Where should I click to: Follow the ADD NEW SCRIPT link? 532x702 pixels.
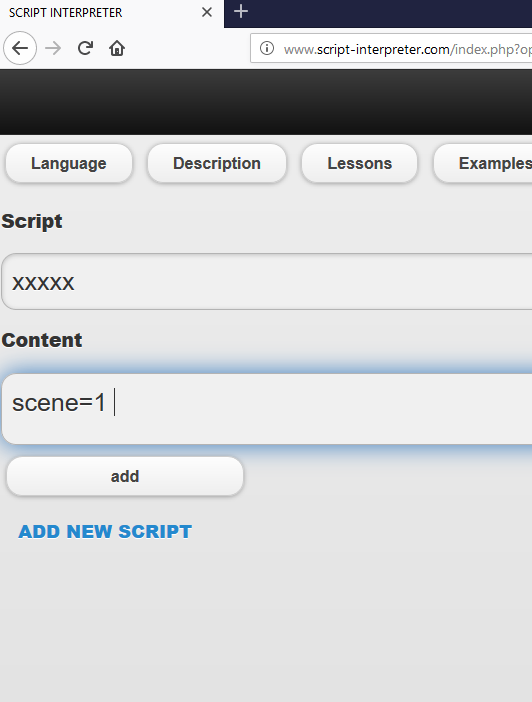point(105,531)
